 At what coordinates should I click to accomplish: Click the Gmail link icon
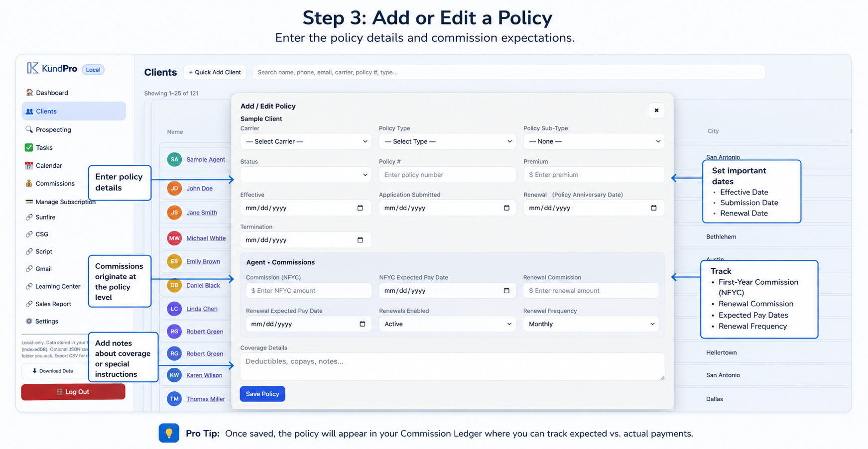[x=29, y=269]
